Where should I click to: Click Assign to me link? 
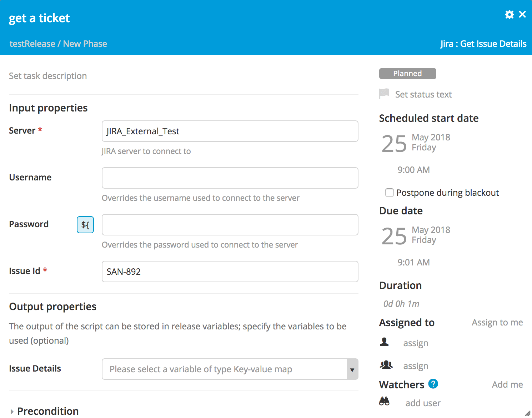pos(497,322)
